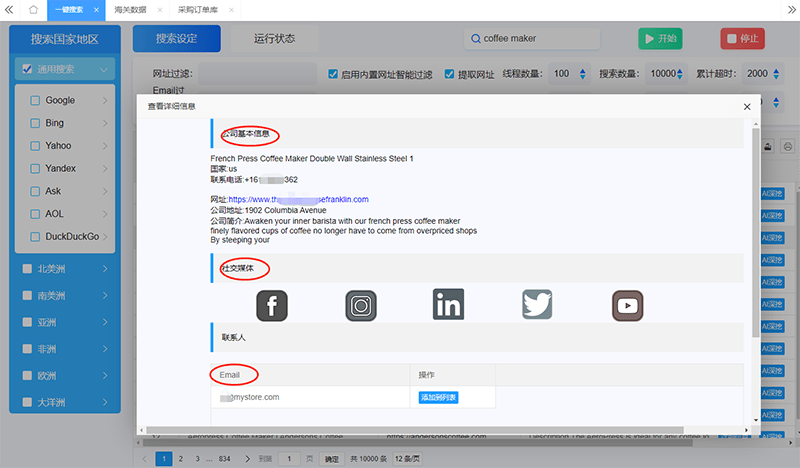Go to results page 834
This screenshot has height=468, width=800.
point(224,459)
